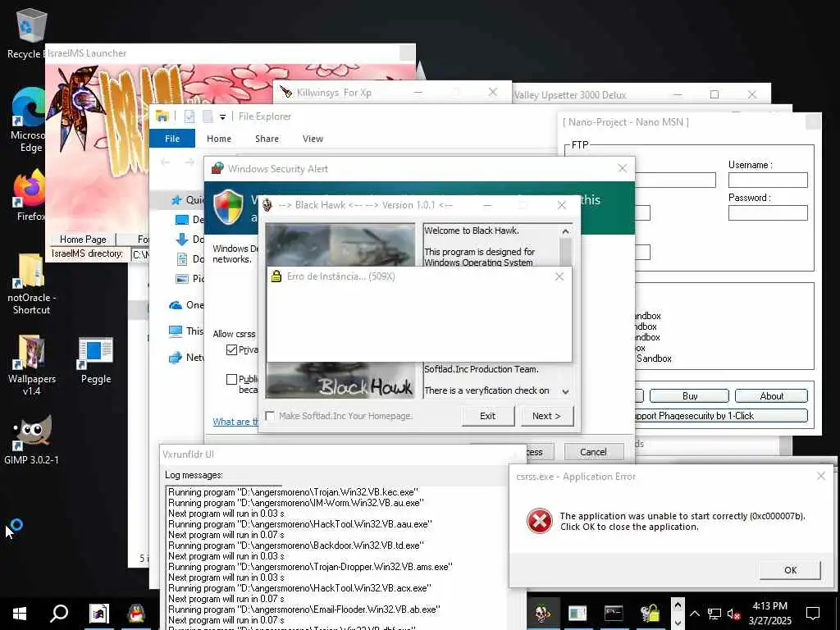Click the taskbar overflow down arrow
Image resolution: width=840 pixels, height=630 pixels.
pos(678,623)
